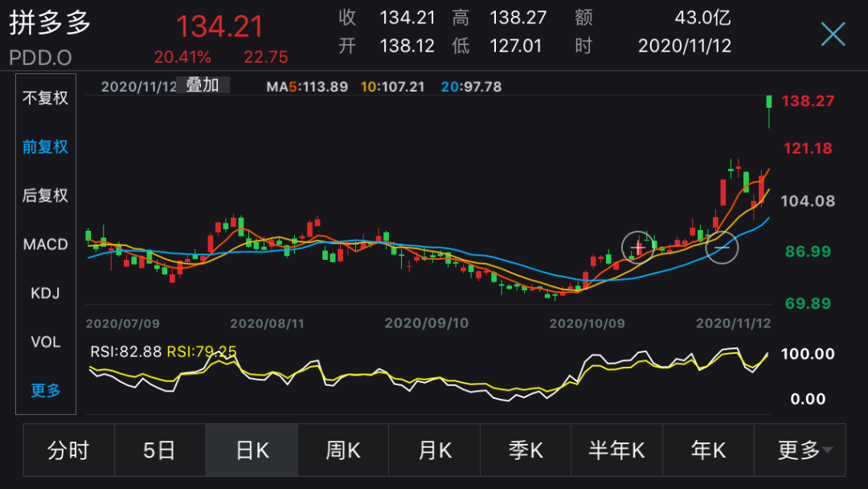Select the 季K quarterly candlestick tab

coord(526,450)
